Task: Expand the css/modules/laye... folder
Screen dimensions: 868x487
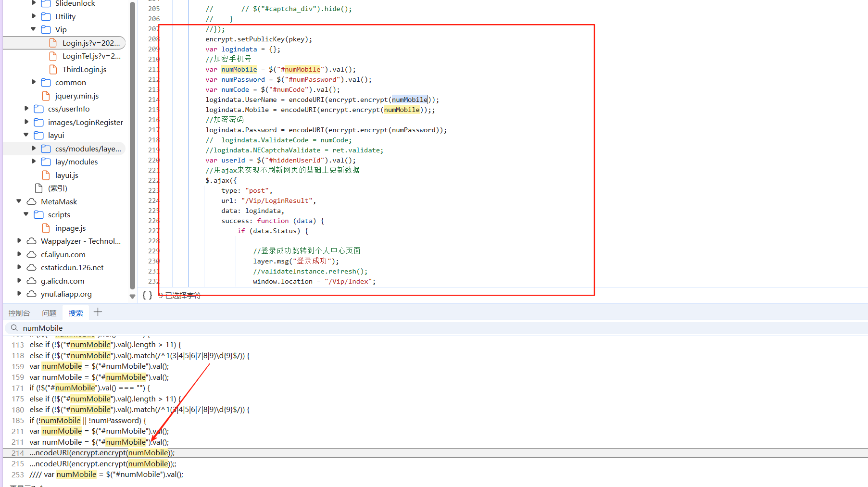Action: point(33,149)
